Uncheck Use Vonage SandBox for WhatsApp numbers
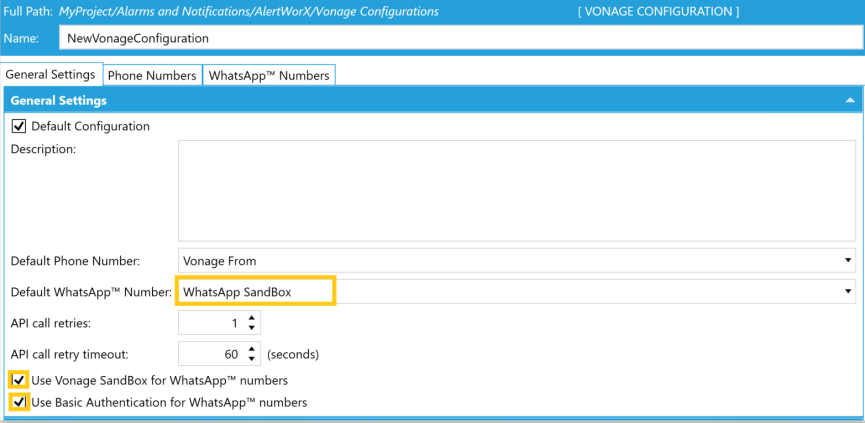Screen dimensions: 865x423 tap(19, 380)
